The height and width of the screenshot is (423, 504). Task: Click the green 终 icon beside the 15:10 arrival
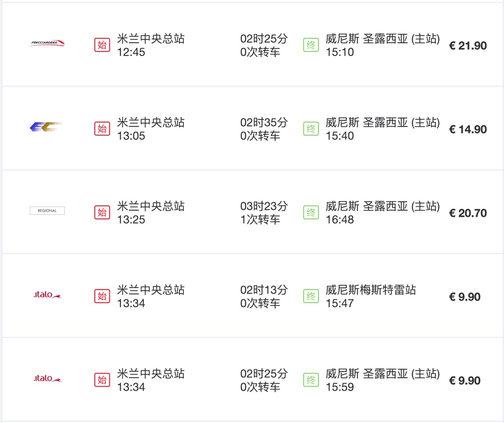(311, 45)
